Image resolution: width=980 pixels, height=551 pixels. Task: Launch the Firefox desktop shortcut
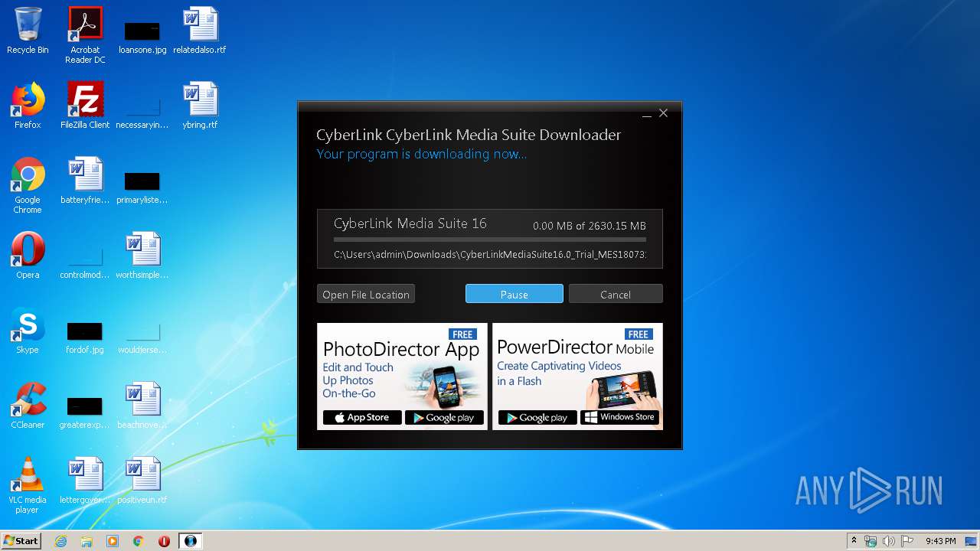click(x=28, y=106)
